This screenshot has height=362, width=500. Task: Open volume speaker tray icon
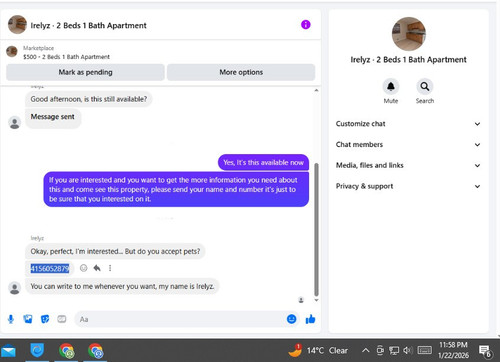click(x=408, y=350)
